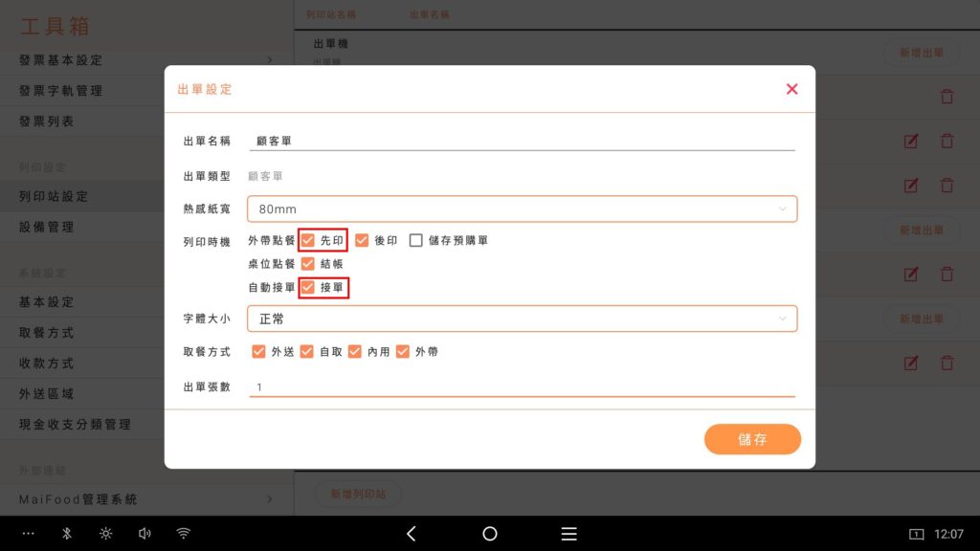Click the 儲存 save button
980x551 pixels.
pos(752,439)
